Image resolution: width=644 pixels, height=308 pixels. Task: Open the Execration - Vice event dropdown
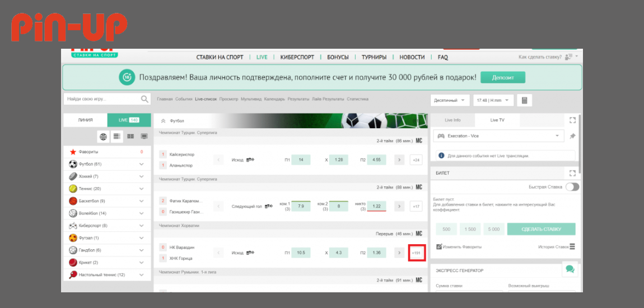499,136
